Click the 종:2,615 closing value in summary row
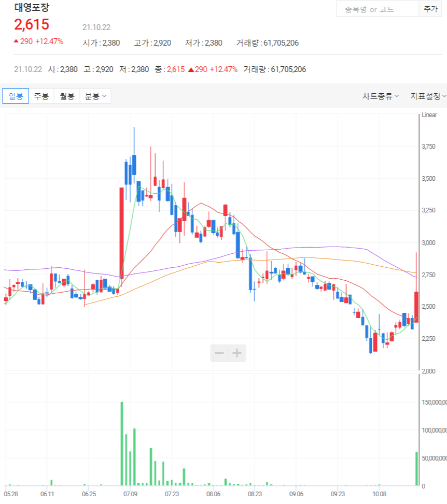Viewport: 447px width, 504px height. tap(170, 69)
